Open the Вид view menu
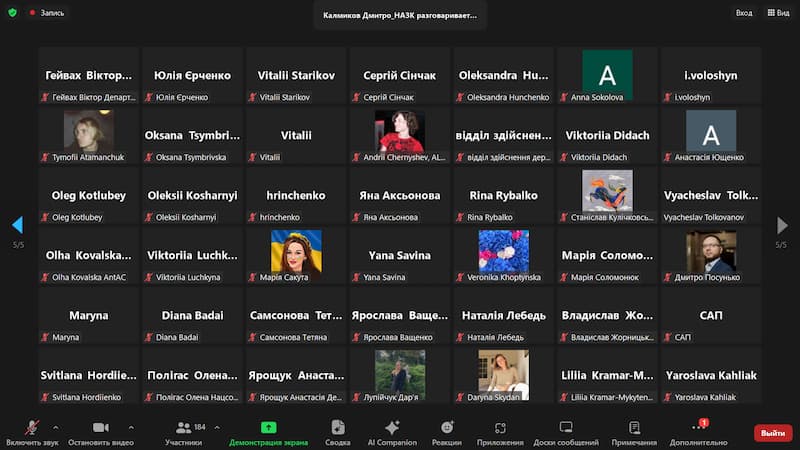The image size is (800, 450). [777, 13]
